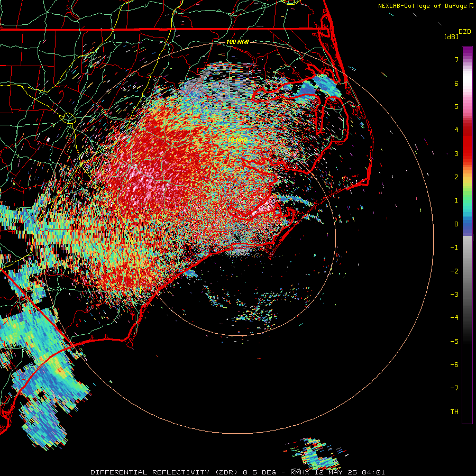Select the DZD legend title
The image size is (476, 476).
[465, 32]
